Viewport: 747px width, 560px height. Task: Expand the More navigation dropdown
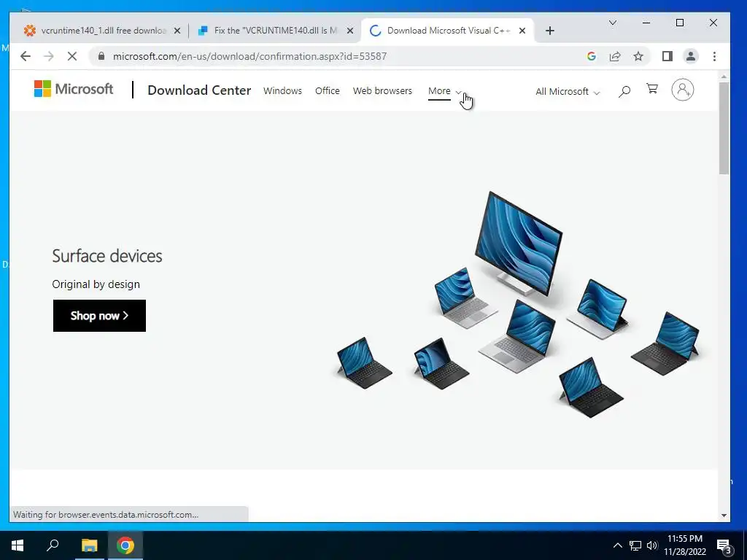(x=445, y=91)
